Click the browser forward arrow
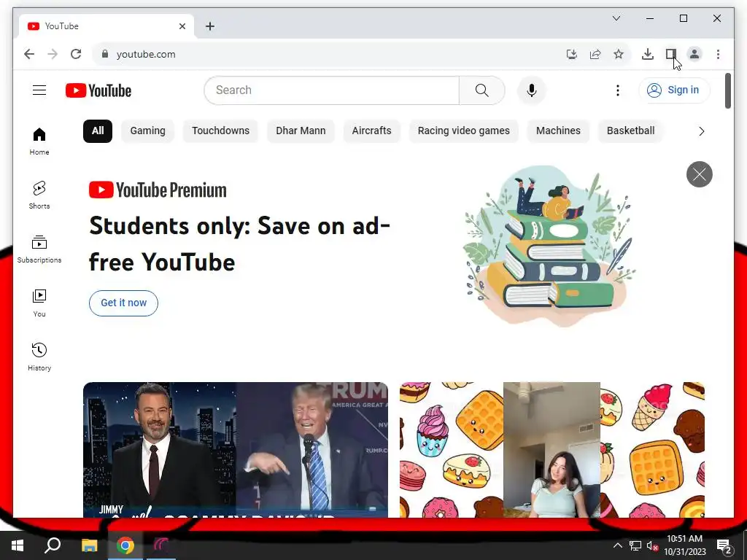 [x=53, y=54]
